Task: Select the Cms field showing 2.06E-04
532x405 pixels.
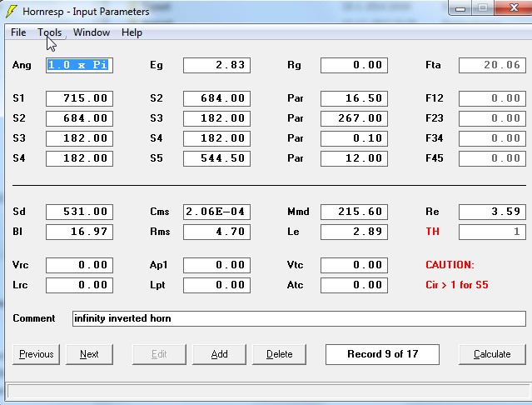Action: coord(216,212)
